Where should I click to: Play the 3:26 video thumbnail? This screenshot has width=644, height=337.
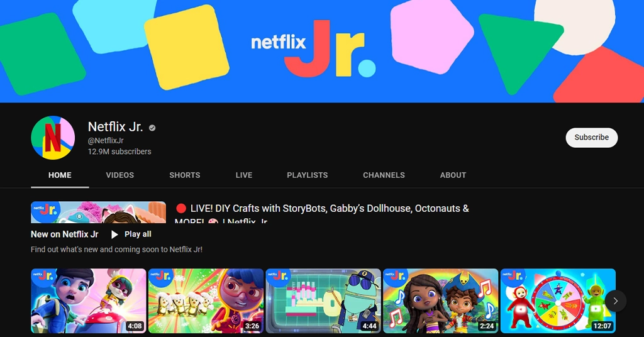(206, 301)
